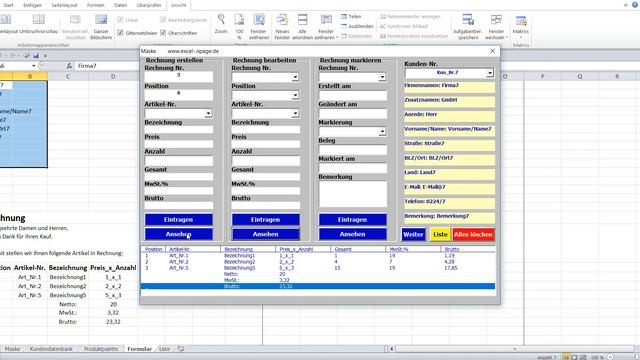The image size is (640, 360).
Task: Toggle the Überschriften checkbox
Action: point(163,33)
